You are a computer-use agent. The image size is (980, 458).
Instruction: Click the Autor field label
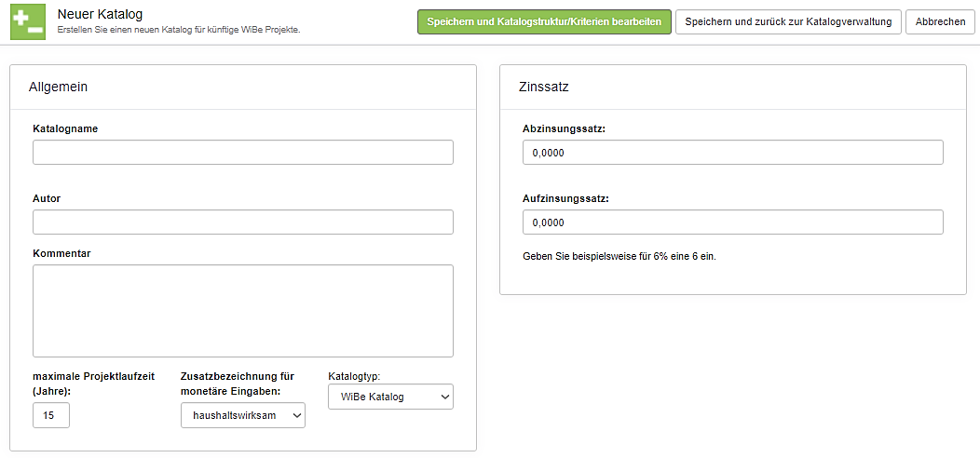point(47,198)
